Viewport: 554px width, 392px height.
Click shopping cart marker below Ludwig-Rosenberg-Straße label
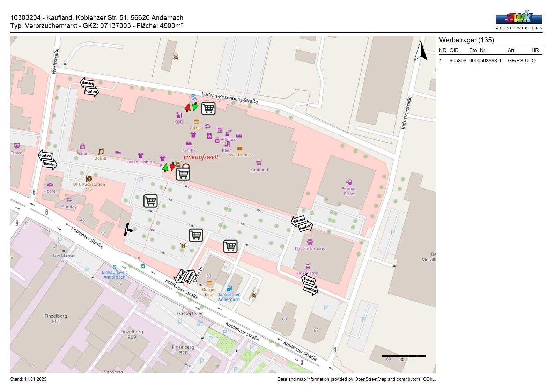click(208, 109)
